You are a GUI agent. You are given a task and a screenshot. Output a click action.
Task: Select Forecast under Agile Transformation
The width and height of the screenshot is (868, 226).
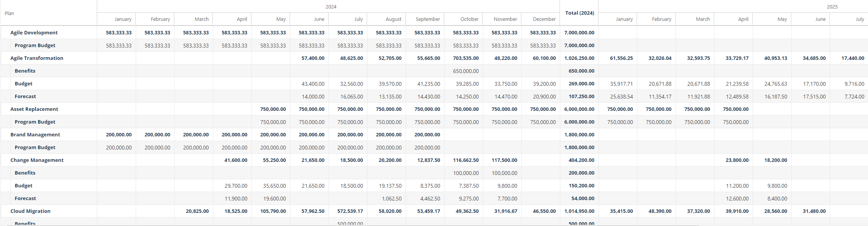[25, 96]
